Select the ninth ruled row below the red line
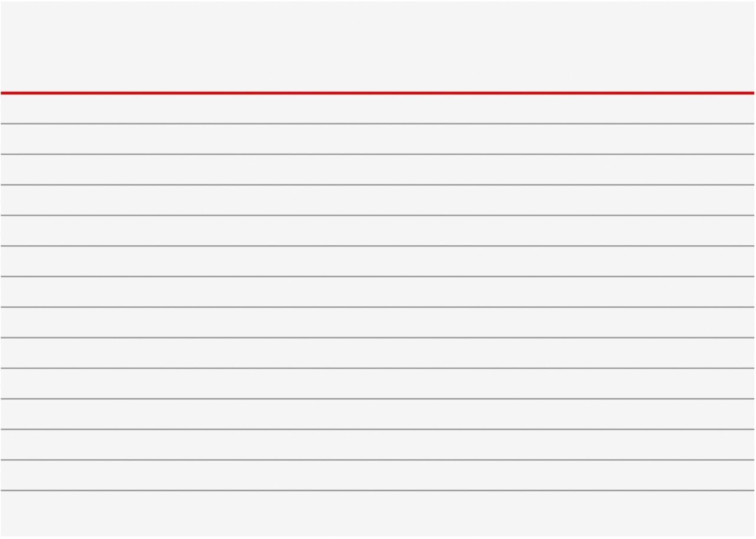 point(378,353)
